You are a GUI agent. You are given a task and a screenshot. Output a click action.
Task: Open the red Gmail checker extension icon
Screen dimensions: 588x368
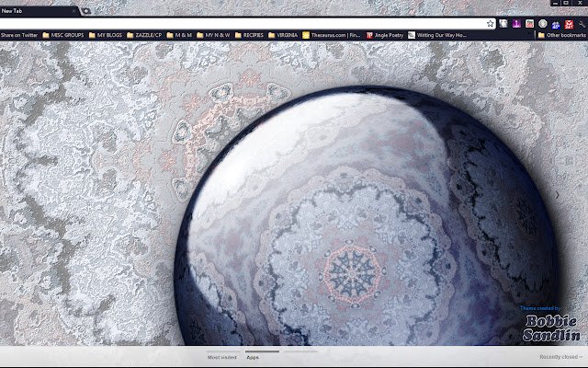click(x=569, y=25)
